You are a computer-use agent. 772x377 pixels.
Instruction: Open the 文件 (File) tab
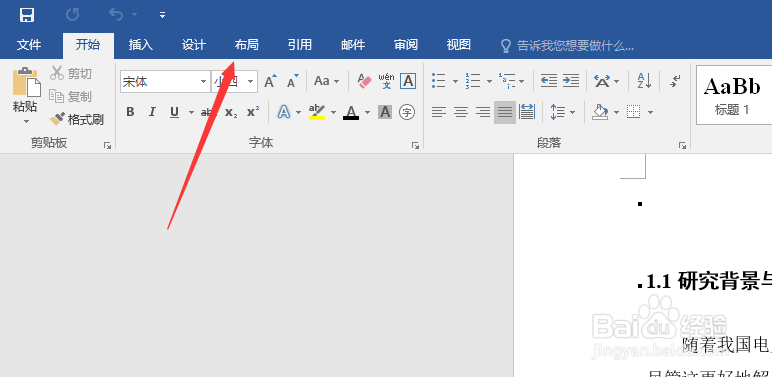click(29, 45)
